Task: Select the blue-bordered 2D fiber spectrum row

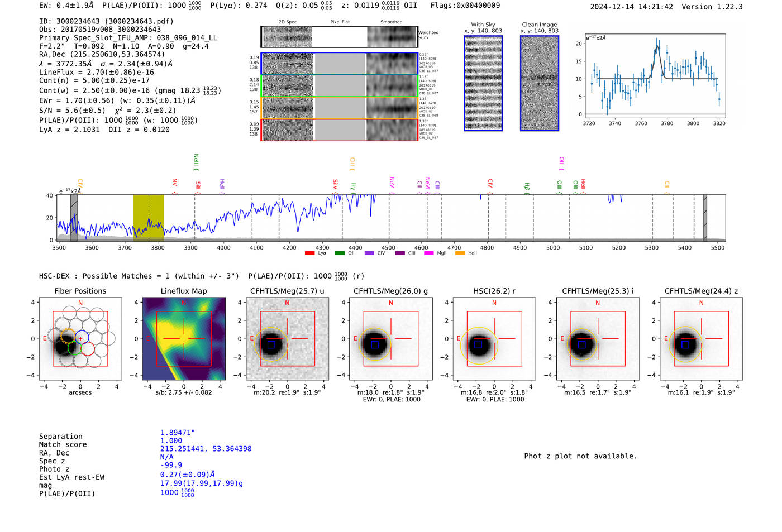Action: [339, 64]
